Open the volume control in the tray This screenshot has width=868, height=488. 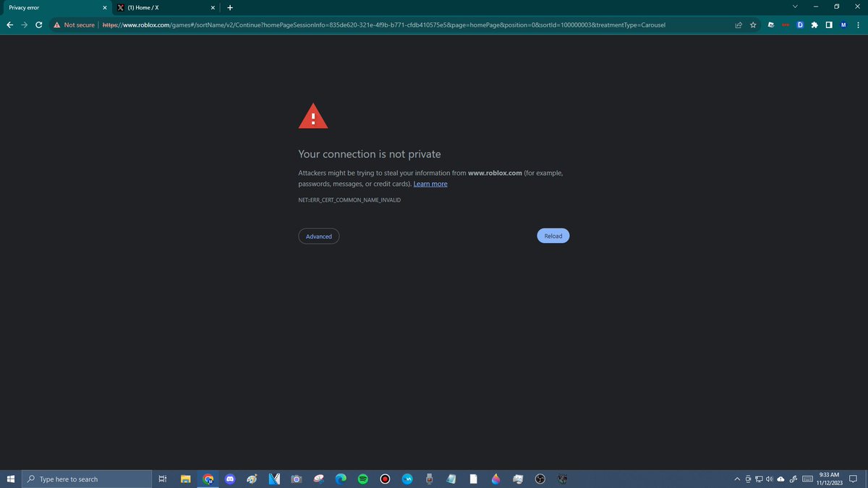click(x=770, y=479)
